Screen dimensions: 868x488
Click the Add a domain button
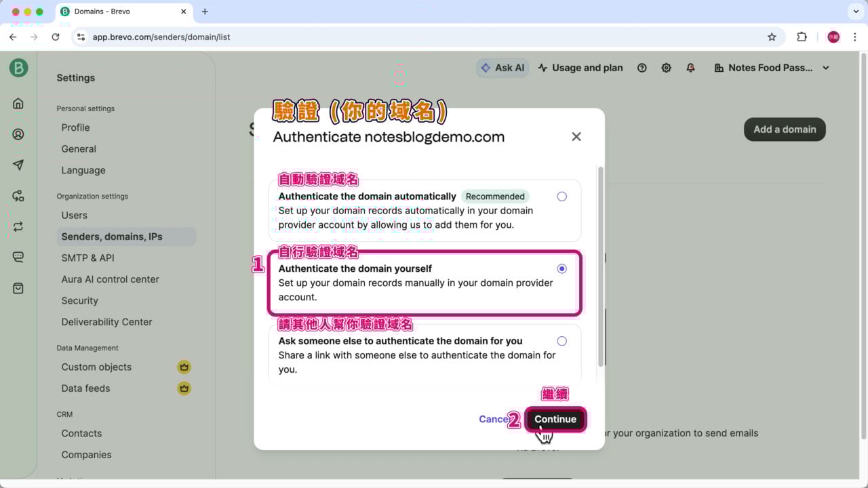pos(785,129)
